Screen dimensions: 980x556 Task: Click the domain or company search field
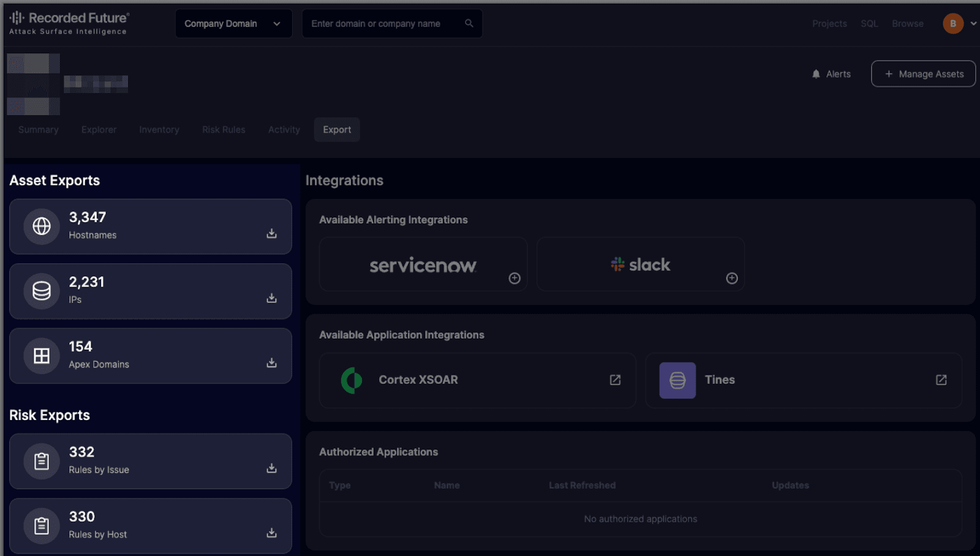pyautogui.click(x=392, y=23)
